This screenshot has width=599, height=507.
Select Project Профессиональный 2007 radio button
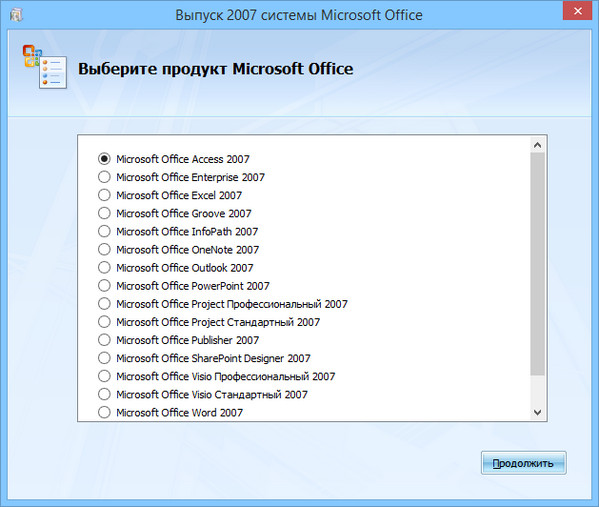[104, 303]
